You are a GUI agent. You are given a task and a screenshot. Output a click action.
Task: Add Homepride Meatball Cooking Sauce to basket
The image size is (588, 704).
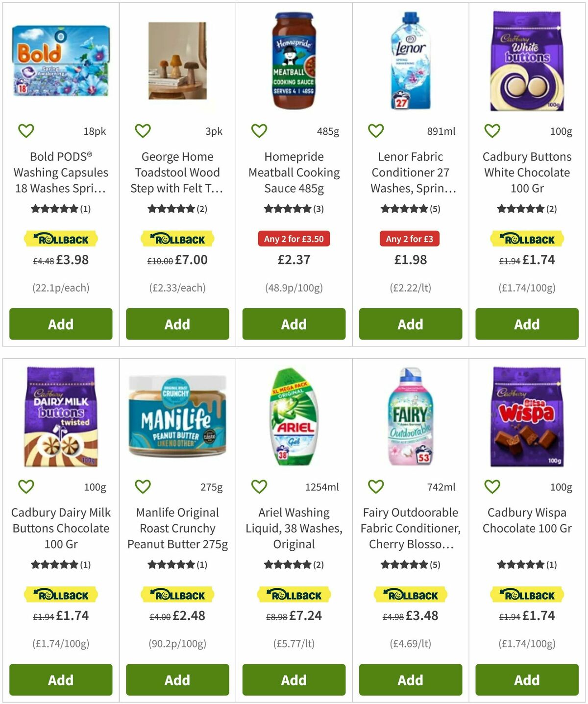(x=294, y=324)
